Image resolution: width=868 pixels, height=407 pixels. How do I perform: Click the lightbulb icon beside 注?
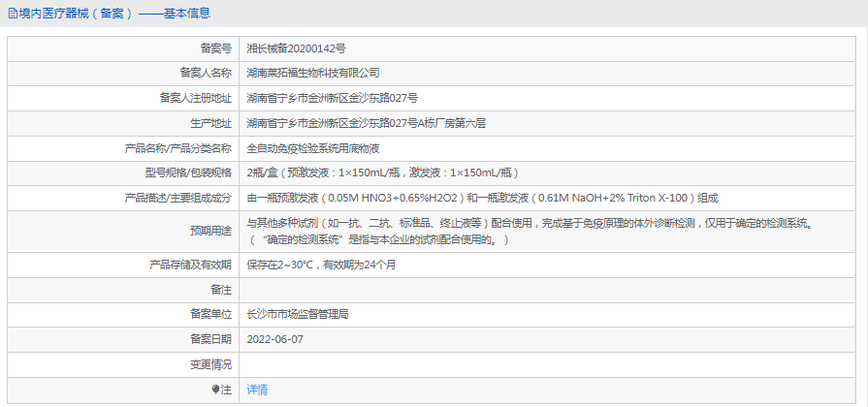(x=215, y=390)
